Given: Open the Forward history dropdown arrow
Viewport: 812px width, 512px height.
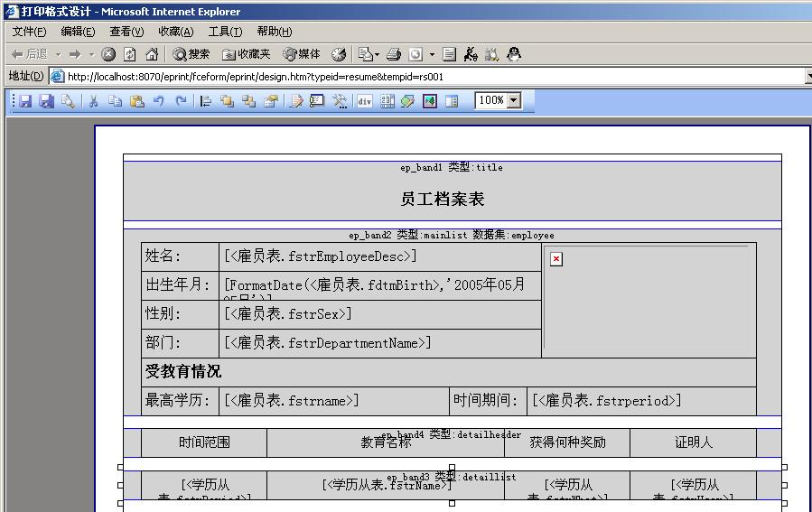Looking at the screenshot, I should 91,54.
